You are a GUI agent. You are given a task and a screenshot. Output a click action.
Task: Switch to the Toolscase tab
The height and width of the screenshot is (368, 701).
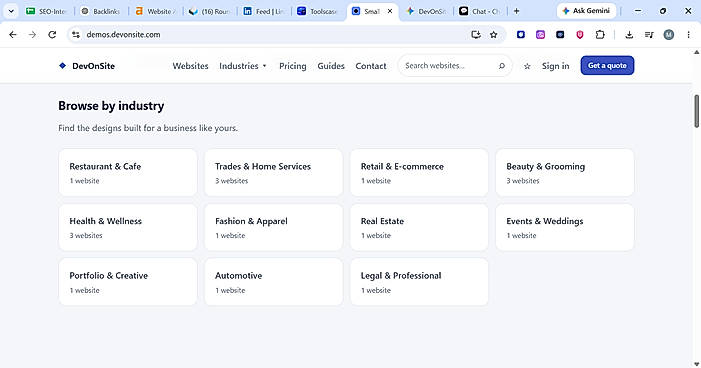click(x=318, y=11)
